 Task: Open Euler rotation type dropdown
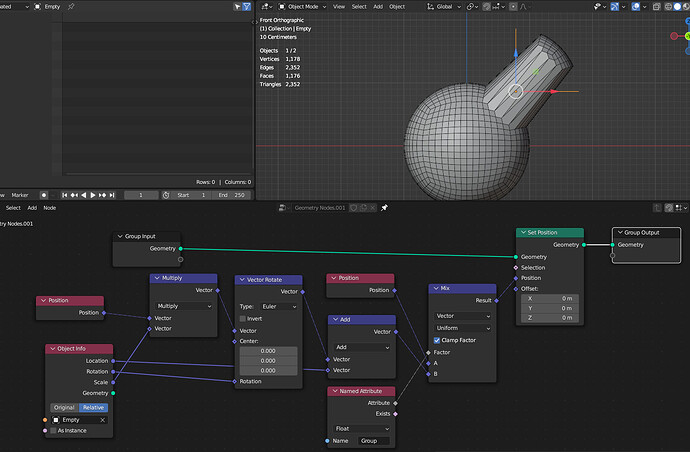click(x=279, y=306)
